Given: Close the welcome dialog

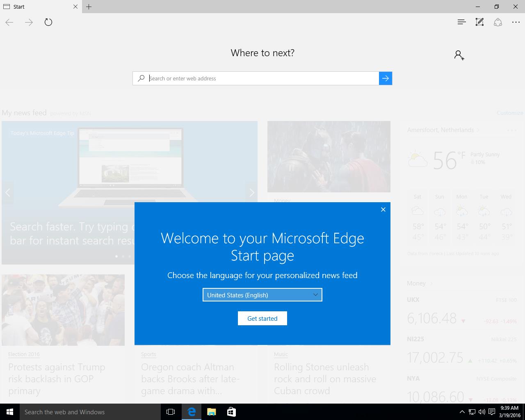Looking at the screenshot, I should tap(383, 210).
